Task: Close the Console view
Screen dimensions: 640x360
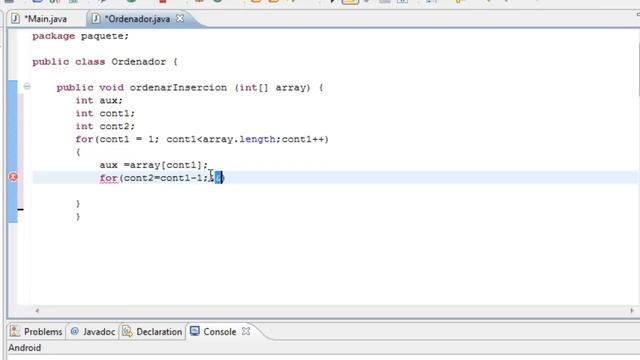Action: point(246,331)
